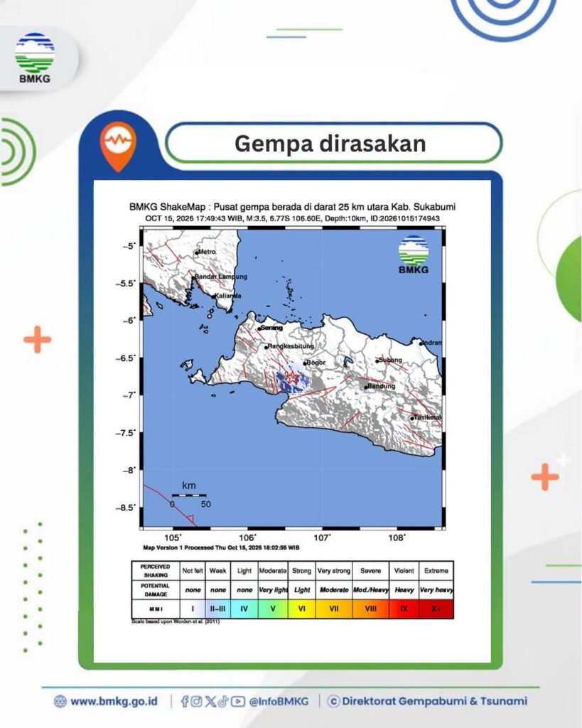Click the Weak legend cell

[x=217, y=571]
